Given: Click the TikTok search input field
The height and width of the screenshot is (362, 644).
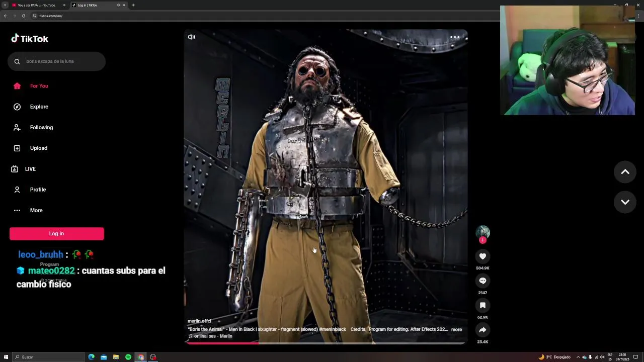Looking at the screenshot, I should coord(56,61).
